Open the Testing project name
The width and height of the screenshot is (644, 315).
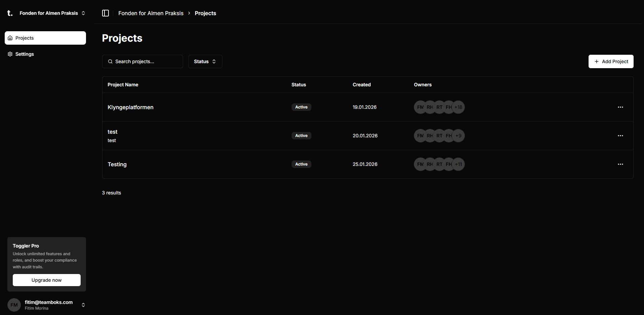pyautogui.click(x=117, y=164)
